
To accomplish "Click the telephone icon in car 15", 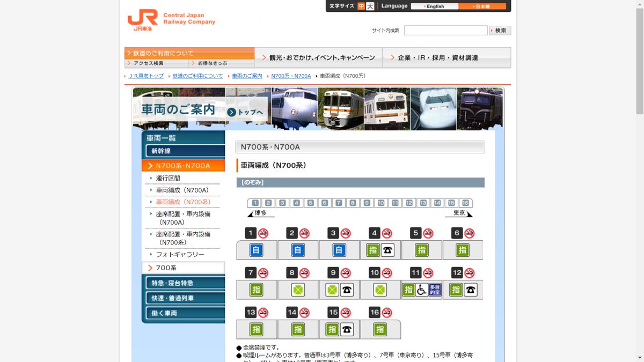I will pos(347,329).
